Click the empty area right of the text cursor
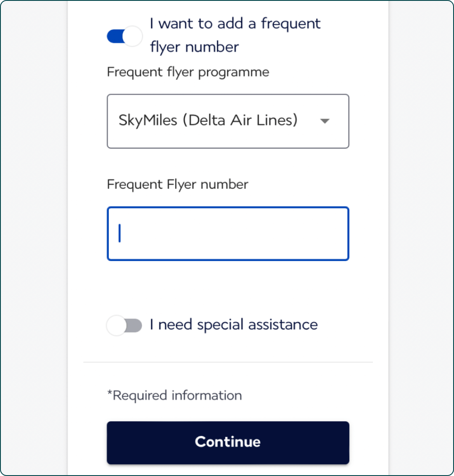The width and height of the screenshot is (454, 476). coord(234,233)
